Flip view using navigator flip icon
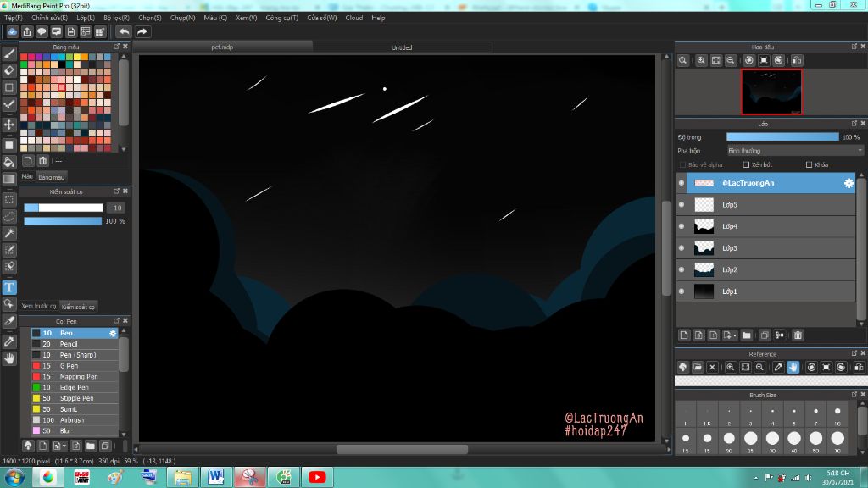Viewport: 868px width, 488px height. click(797, 60)
